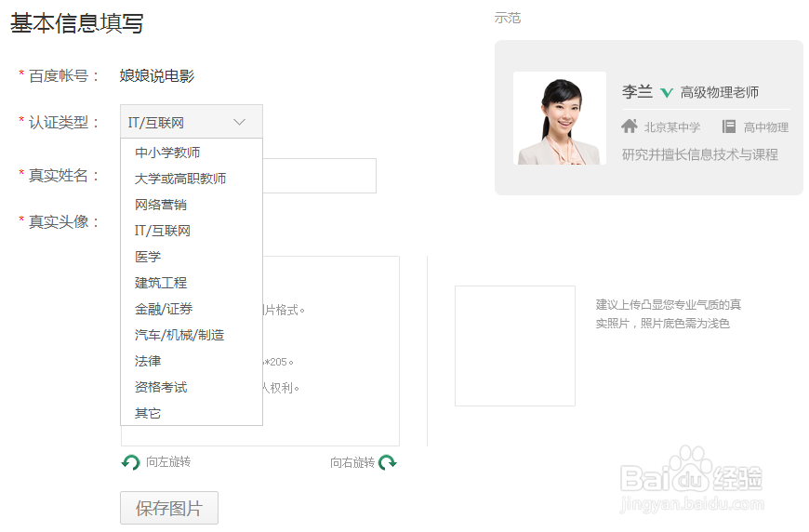The height and width of the screenshot is (532, 809).
Task: Click the 北京某中学 text
Action: coord(671,126)
